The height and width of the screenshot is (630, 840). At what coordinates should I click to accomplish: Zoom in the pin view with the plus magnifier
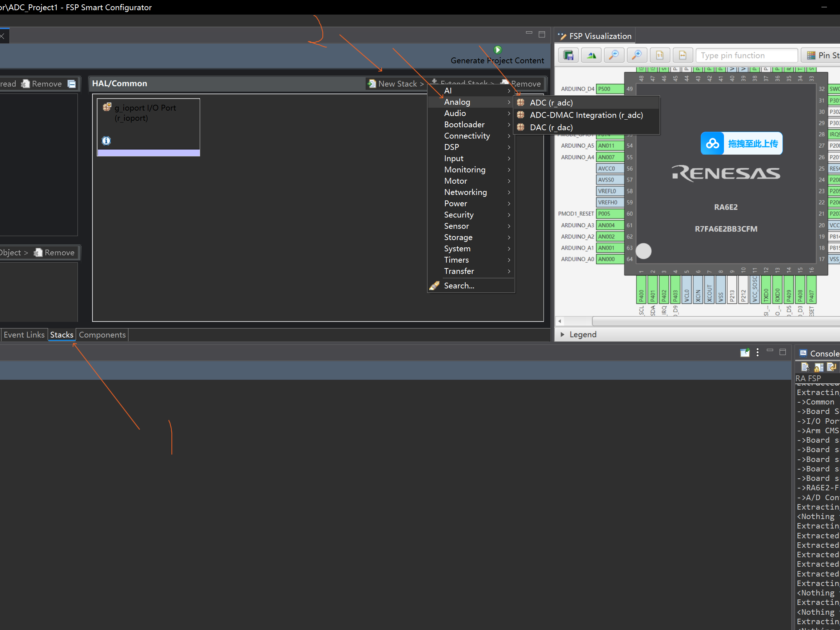click(x=637, y=55)
